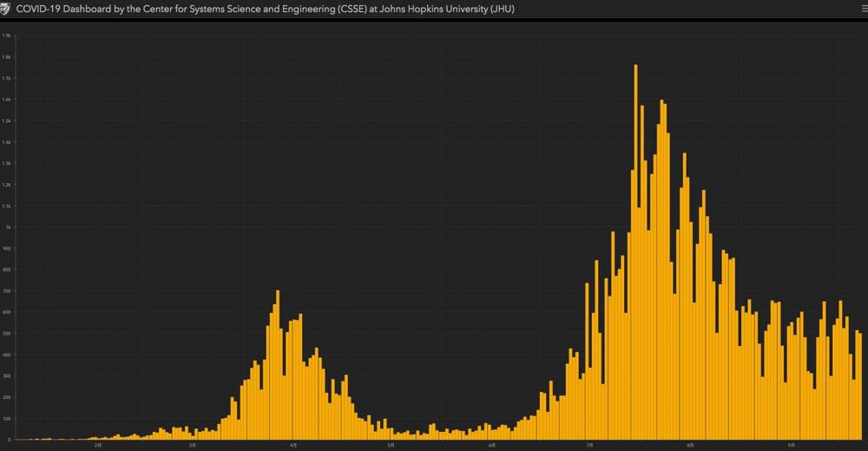Screen dimensions: 868x451
Task: Click the 6月 month label on x-axis
Action: point(491,445)
